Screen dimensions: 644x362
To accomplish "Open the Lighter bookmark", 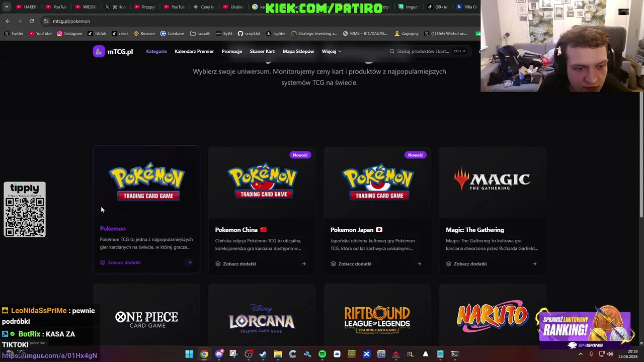I will tap(276, 34).
